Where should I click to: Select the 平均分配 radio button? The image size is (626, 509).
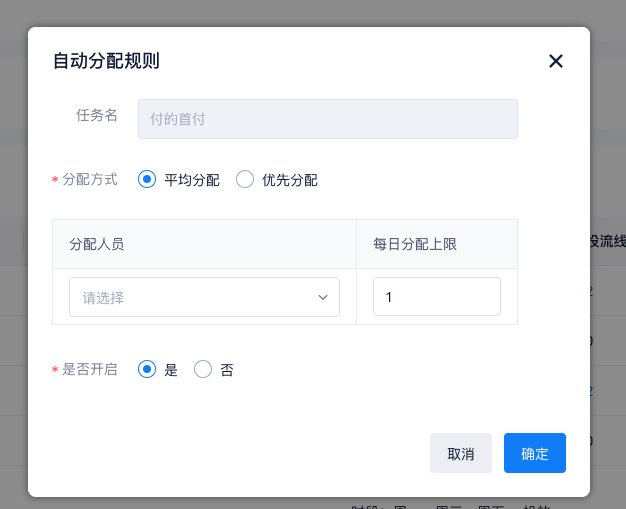(147, 180)
